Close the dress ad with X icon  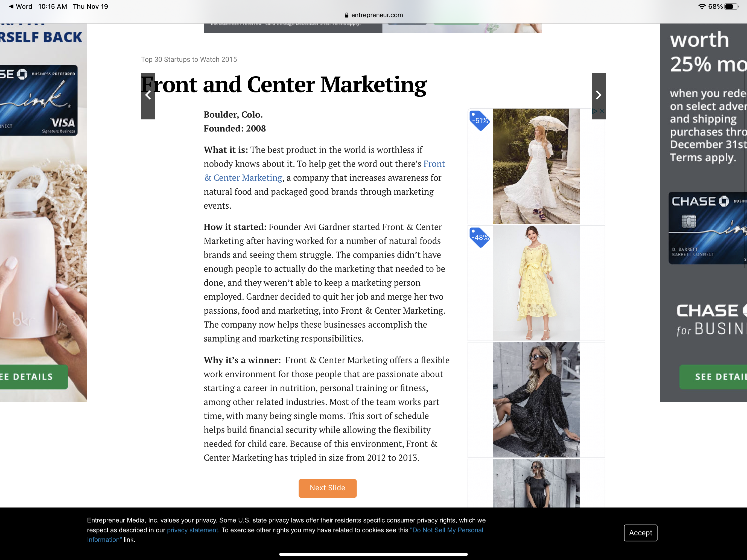602,111
